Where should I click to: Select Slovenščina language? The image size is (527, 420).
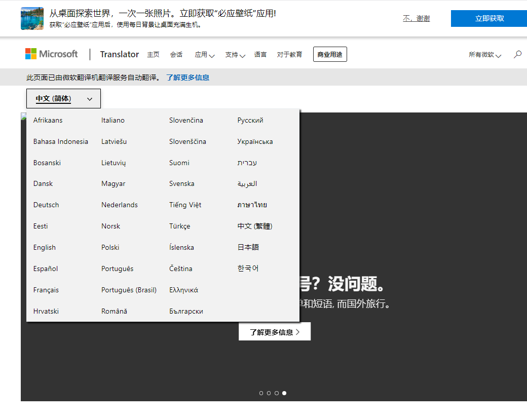187,141
